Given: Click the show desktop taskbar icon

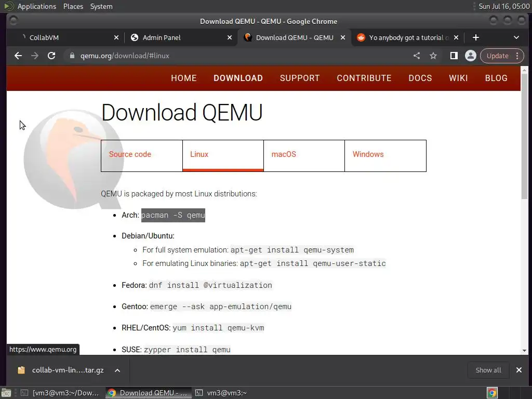Looking at the screenshot, I should pos(6,393).
